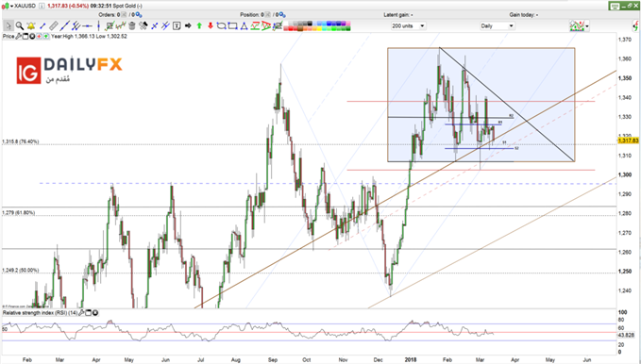Open RSI indicator settings wrench

pyautogui.click(x=81, y=313)
